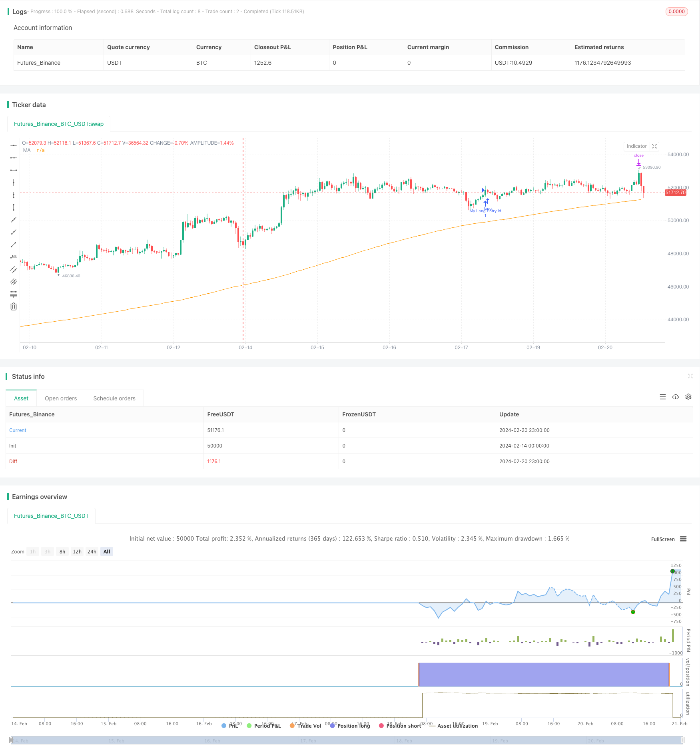Toggle the Period P&L legend series

pos(264,726)
